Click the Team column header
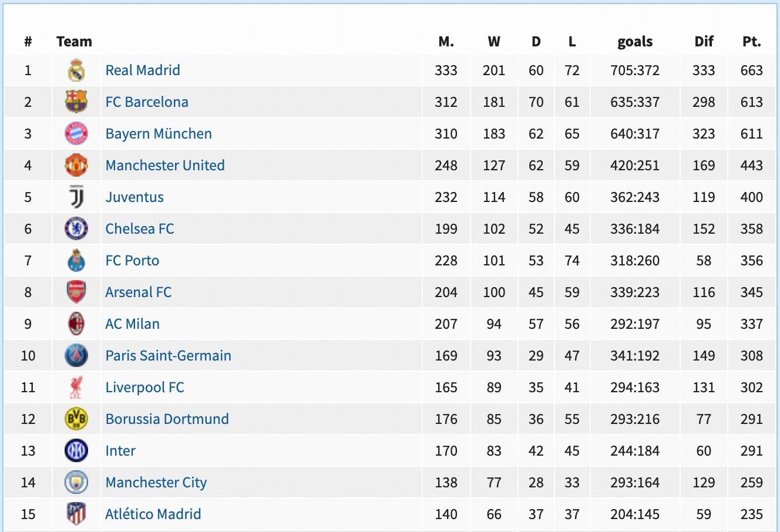This screenshot has width=780, height=532. (74, 42)
